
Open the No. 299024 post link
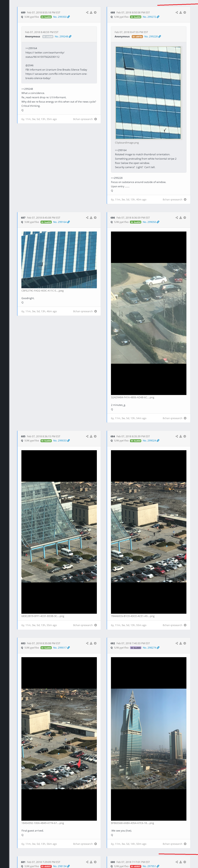(151, 441)
